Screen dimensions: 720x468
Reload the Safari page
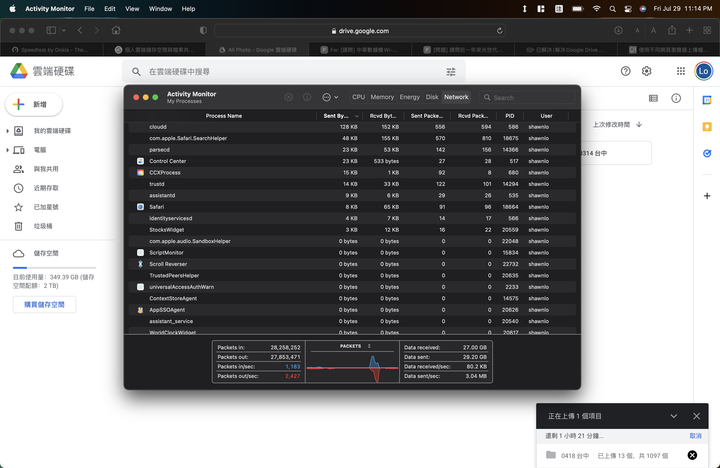pos(500,31)
